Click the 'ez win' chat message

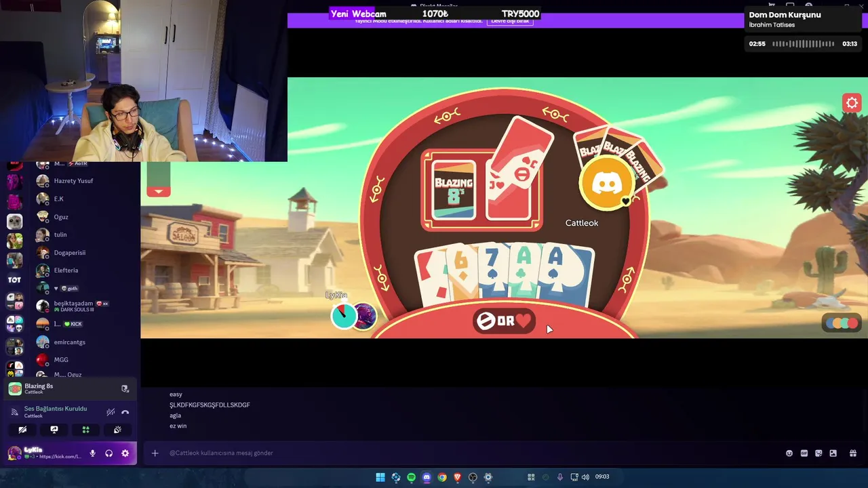pos(178,426)
